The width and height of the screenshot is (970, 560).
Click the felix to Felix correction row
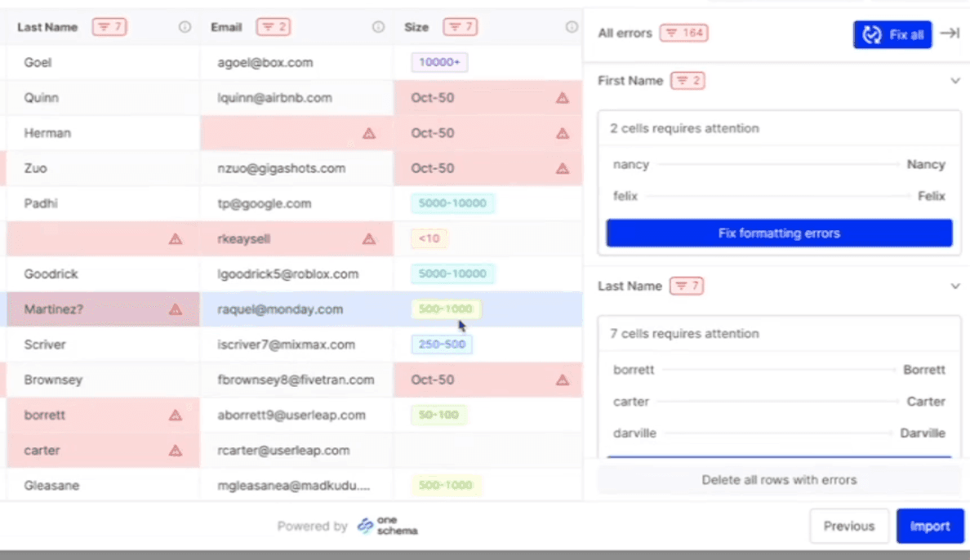click(780, 196)
